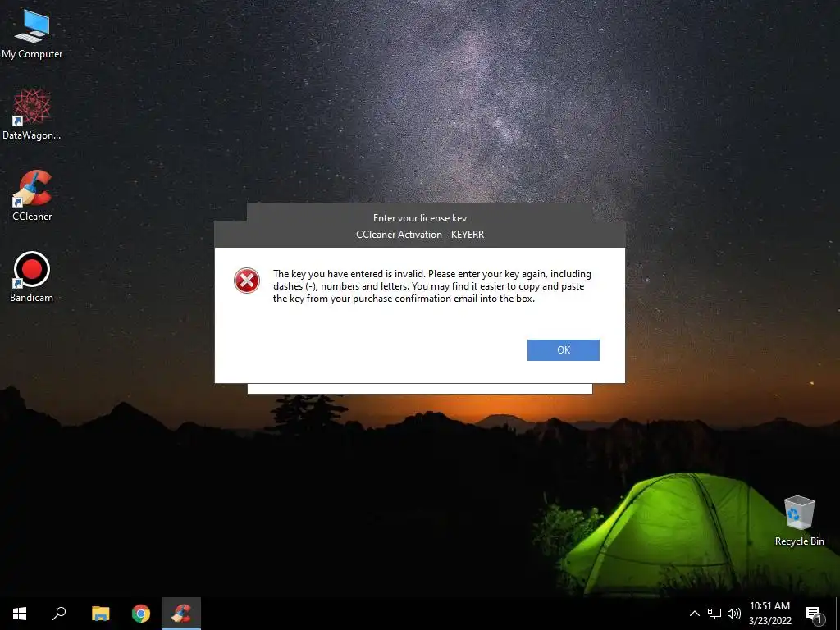
Task: Launch Google Chrome from taskbar
Action: point(141,614)
